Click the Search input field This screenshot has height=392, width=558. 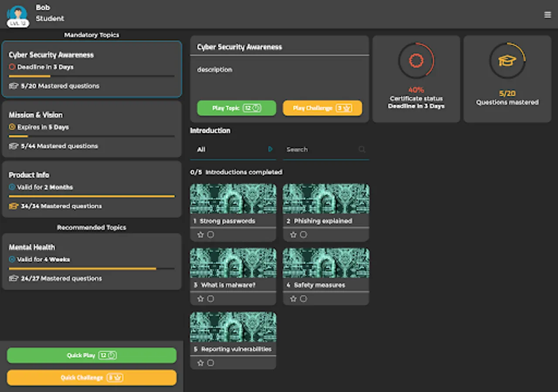[x=326, y=150]
